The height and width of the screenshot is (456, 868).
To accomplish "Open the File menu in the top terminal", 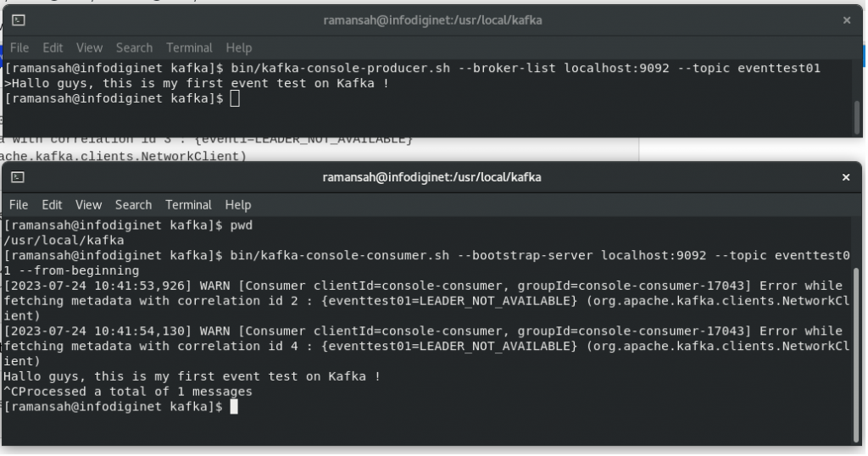I will 19,48.
